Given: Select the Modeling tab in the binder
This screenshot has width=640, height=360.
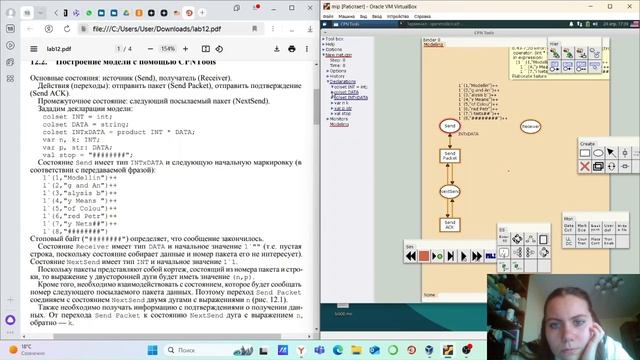Looking at the screenshot, I should coord(433,44).
